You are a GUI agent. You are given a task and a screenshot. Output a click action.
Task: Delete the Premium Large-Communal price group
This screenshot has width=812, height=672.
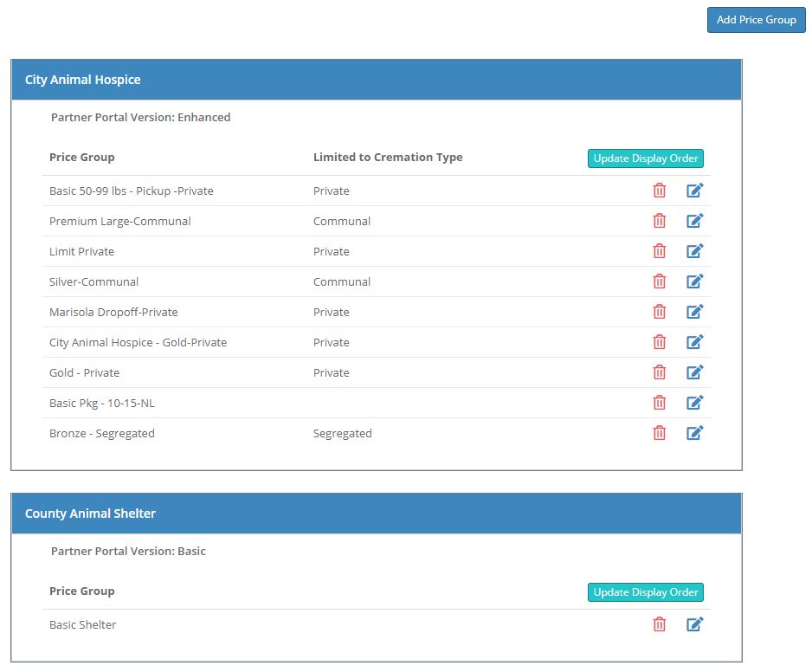pyautogui.click(x=659, y=221)
